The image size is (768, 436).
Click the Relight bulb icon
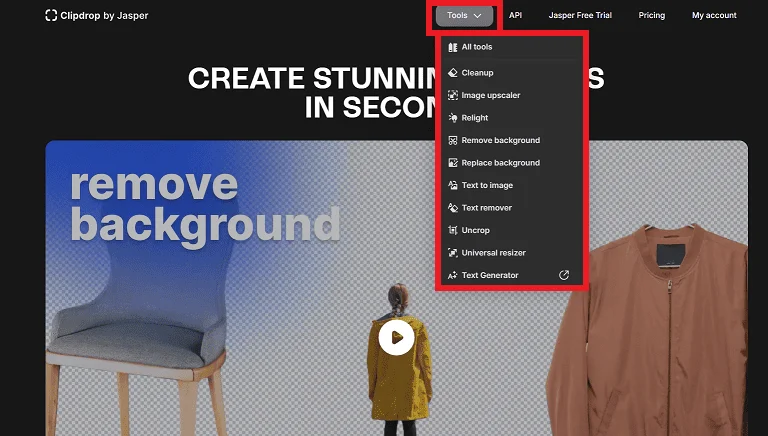(453, 118)
